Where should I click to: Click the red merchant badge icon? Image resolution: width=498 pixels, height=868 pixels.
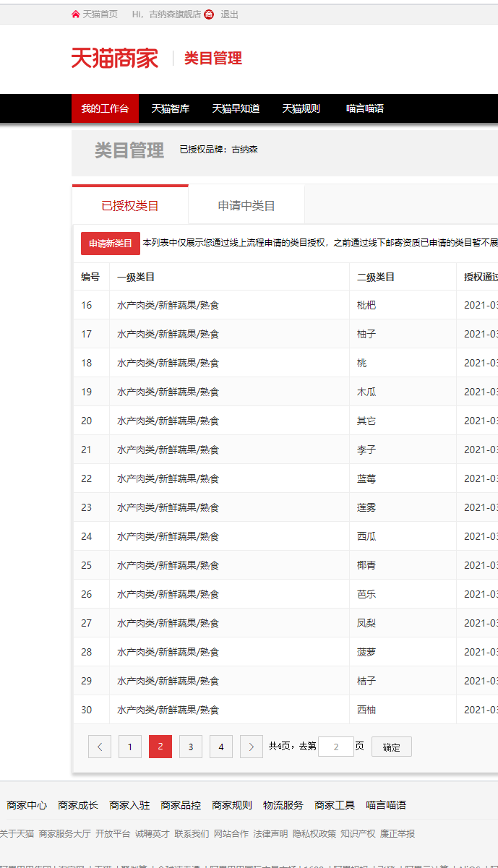point(209,14)
